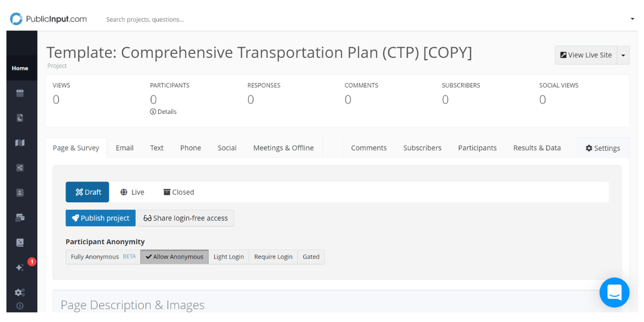Screen dimensions: 644x322
Task: Click the Publish project button
Action: click(x=100, y=218)
